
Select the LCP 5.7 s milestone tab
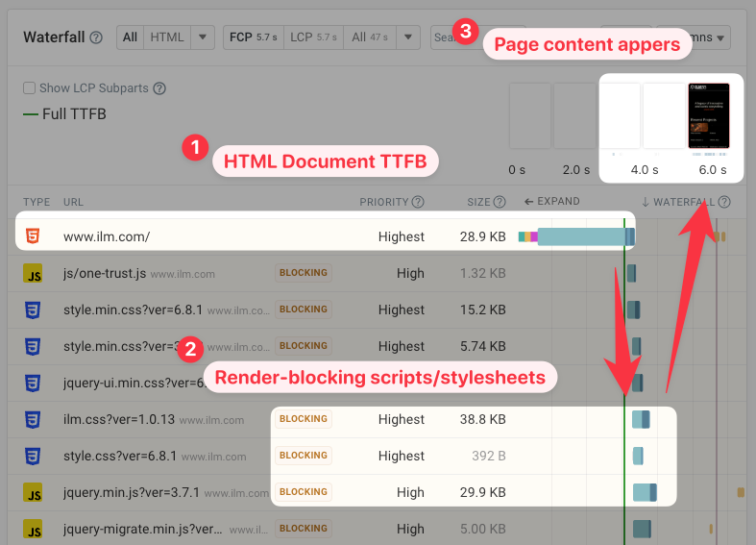click(314, 37)
